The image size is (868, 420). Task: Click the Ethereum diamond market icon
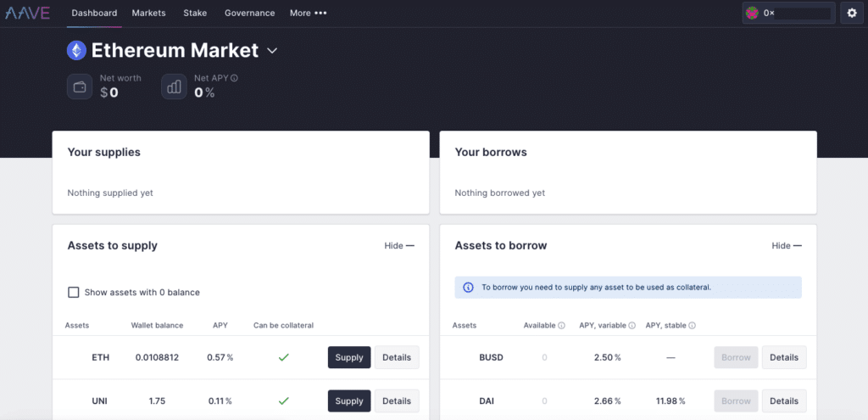(x=76, y=50)
